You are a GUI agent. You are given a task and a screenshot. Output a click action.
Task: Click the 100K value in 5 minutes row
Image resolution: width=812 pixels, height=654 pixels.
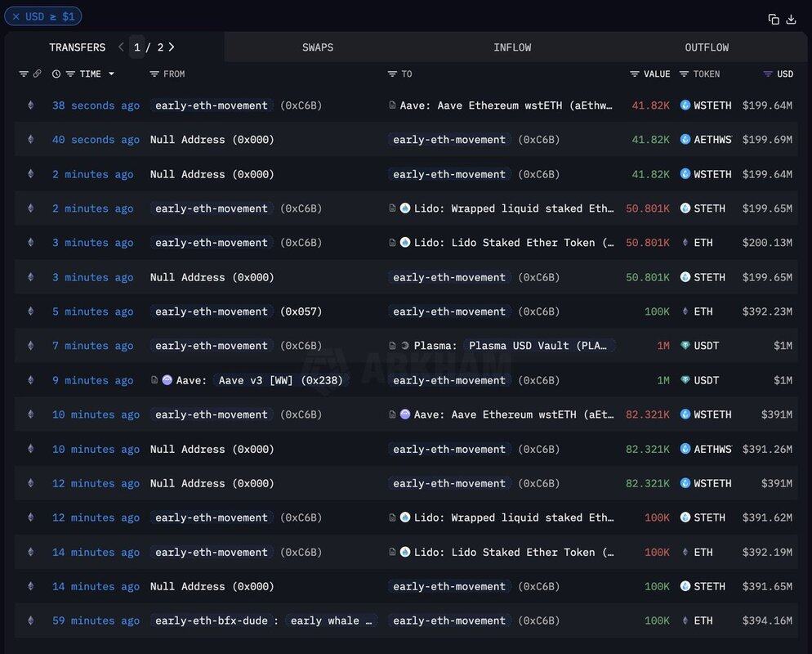click(x=657, y=311)
